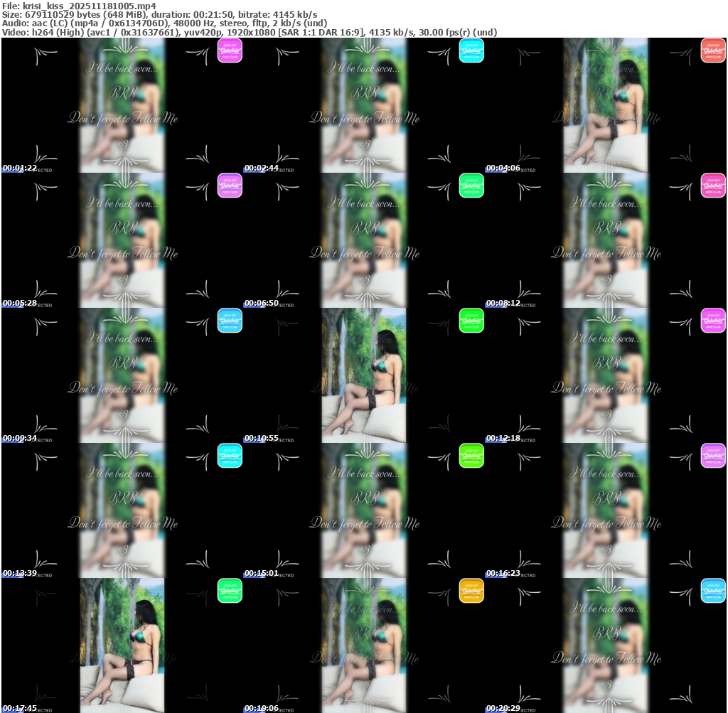Click the blue fan club badge in the 00:09:34 frame

click(230, 321)
